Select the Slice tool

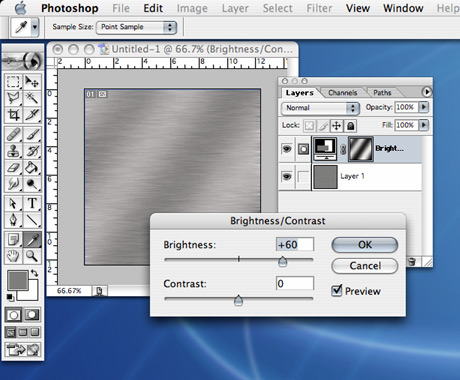click(x=32, y=115)
